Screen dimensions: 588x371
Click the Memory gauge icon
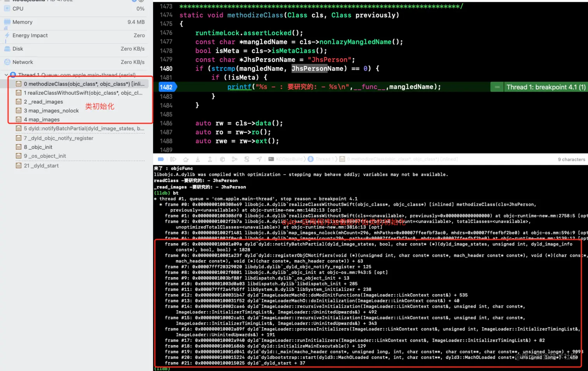pyautogui.click(x=7, y=22)
